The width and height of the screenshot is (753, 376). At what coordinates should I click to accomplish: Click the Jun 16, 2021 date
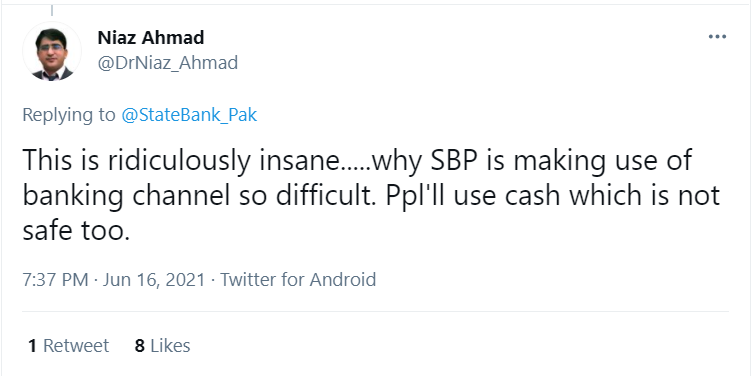[x=154, y=279]
